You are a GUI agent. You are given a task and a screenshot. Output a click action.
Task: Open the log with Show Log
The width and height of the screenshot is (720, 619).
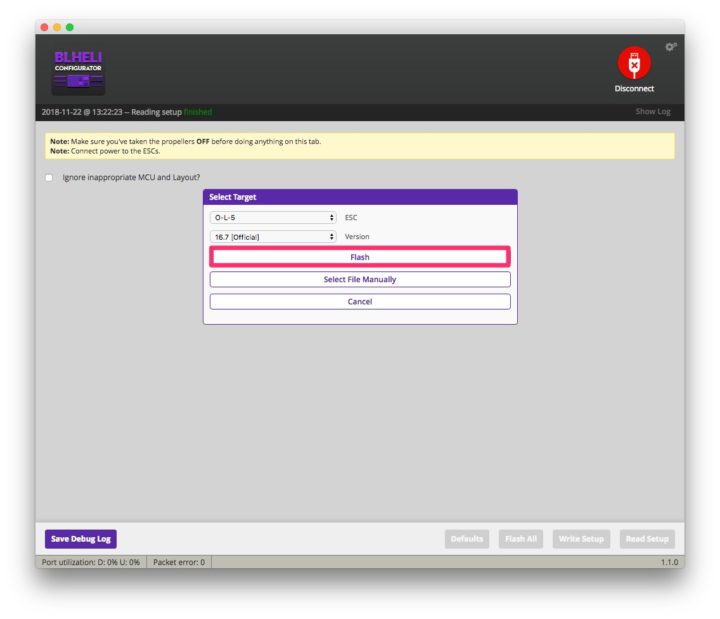653,111
